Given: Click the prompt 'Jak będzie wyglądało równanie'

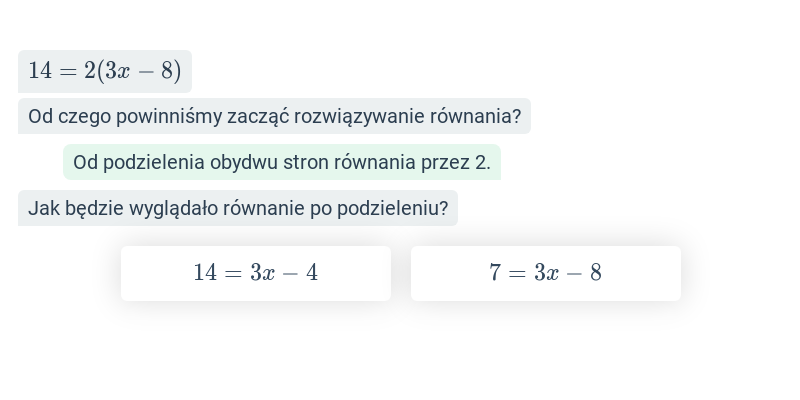Looking at the screenshot, I should coord(238,208).
